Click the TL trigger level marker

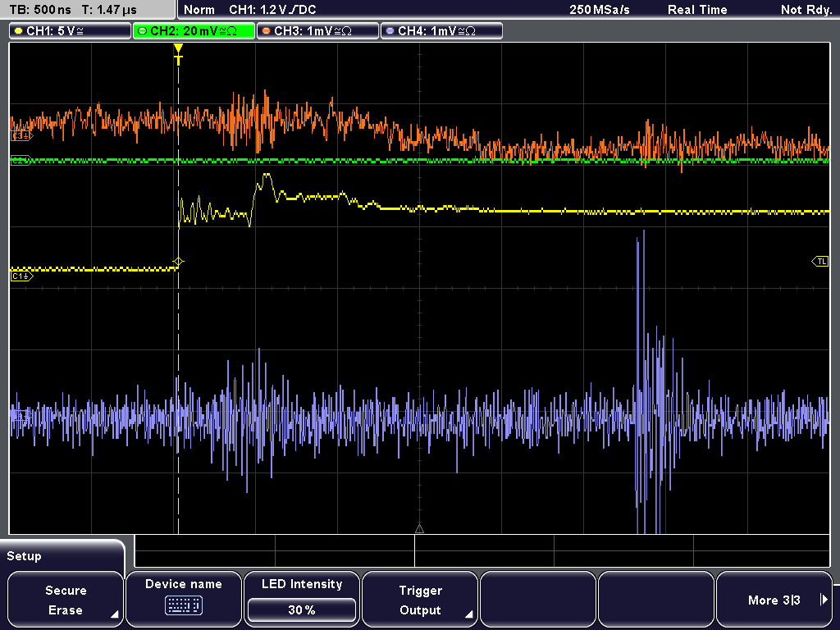coord(820,262)
